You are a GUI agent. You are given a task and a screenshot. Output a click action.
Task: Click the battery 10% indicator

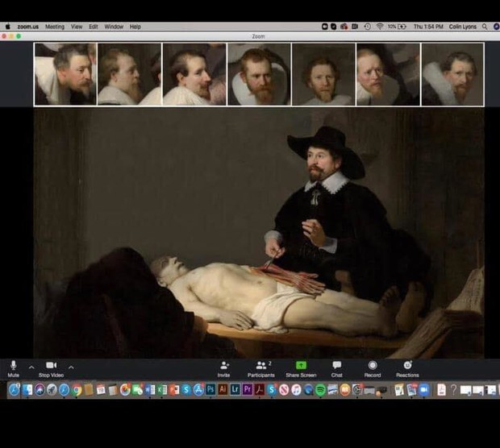pos(397,27)
